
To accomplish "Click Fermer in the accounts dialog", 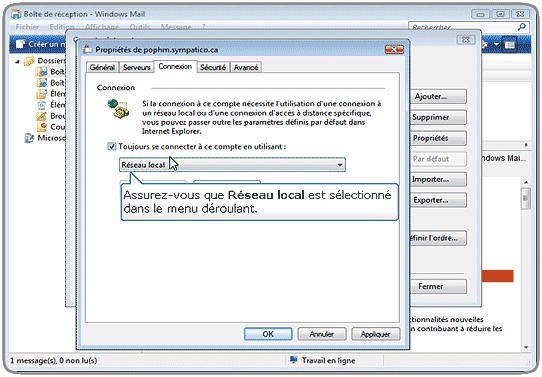I will pos(439,286).
